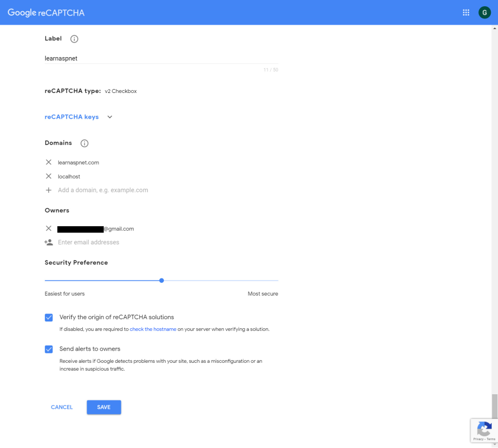
Task: Remove the localhost domain
Action: coord(49,176)
